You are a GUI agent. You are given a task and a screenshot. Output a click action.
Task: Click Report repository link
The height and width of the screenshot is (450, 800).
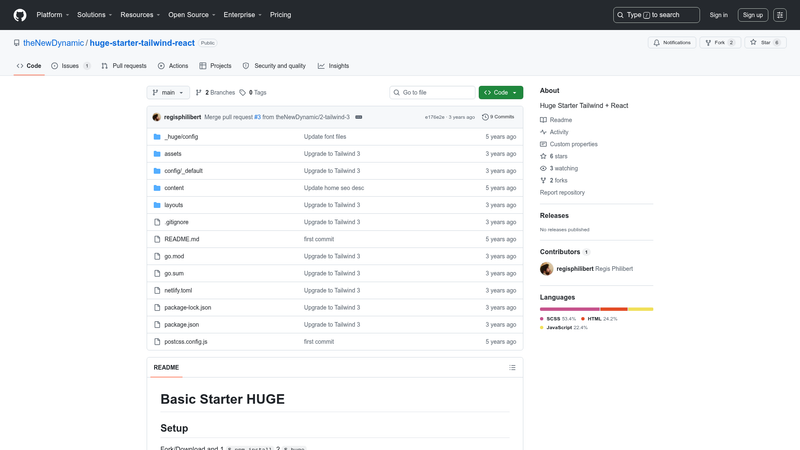(562, 192)
